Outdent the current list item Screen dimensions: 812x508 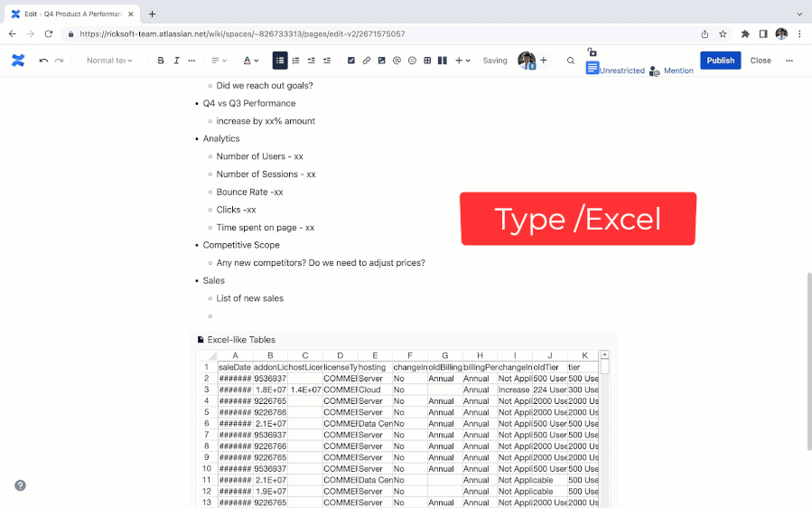pyautogui.click(x=312, y=61)
